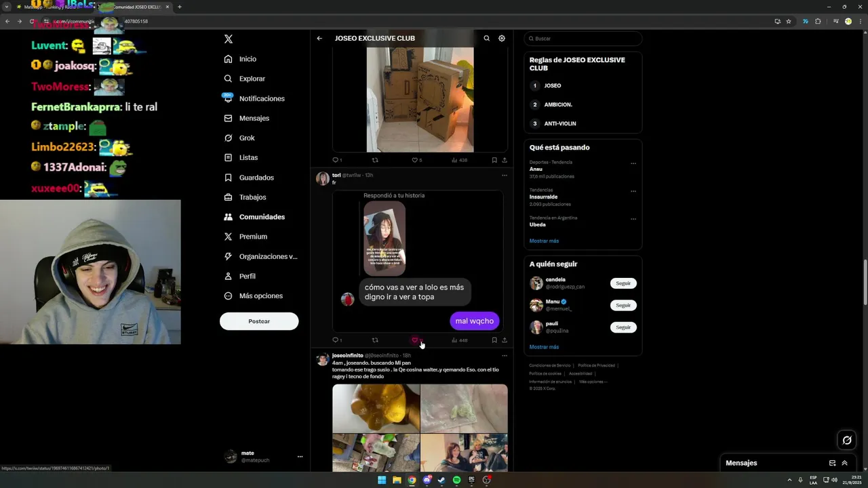Image resolution: width=868 pixels, height=488 pixels.
Task: Go to Inicio in the sidebar
Action: tap(240, 59)
